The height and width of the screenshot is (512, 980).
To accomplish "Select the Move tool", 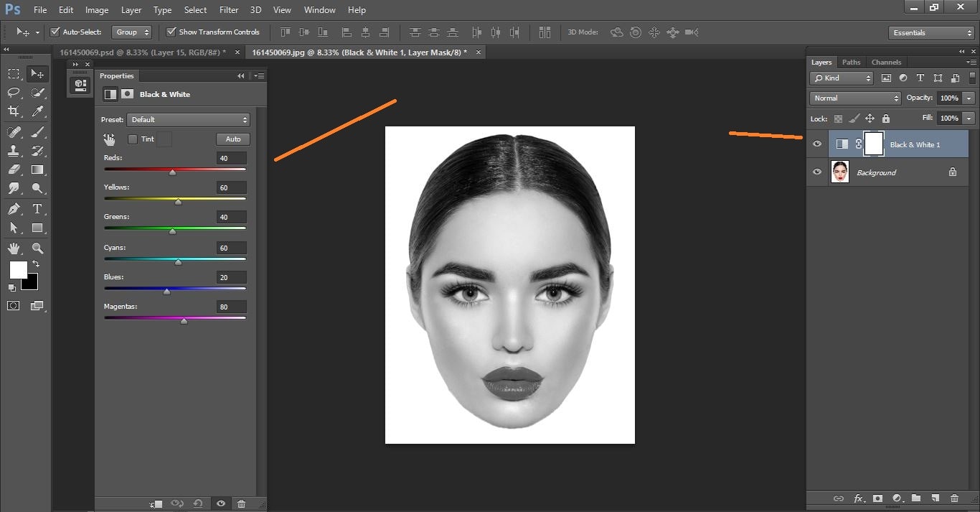I will click(37, 73).
